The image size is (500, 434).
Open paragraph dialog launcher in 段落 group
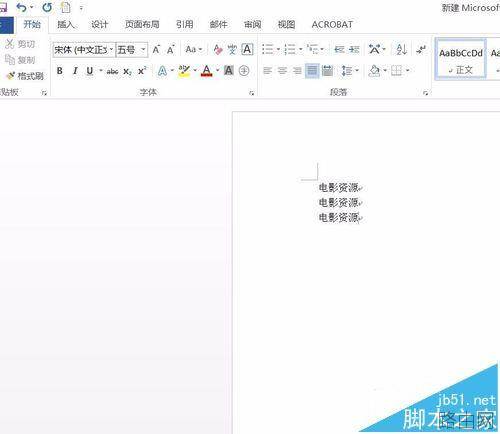tap(425, 93)
